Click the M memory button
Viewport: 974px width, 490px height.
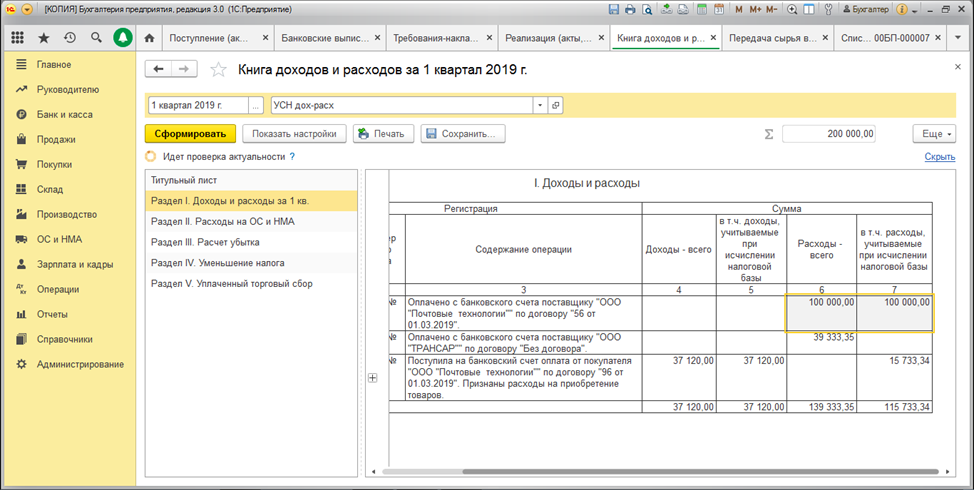[739, 10]
